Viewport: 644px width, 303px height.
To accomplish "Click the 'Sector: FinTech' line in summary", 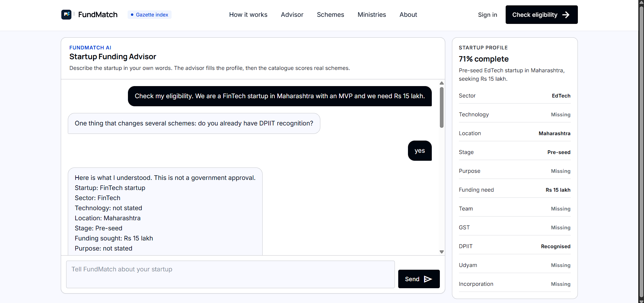I will tap(97, 198).
